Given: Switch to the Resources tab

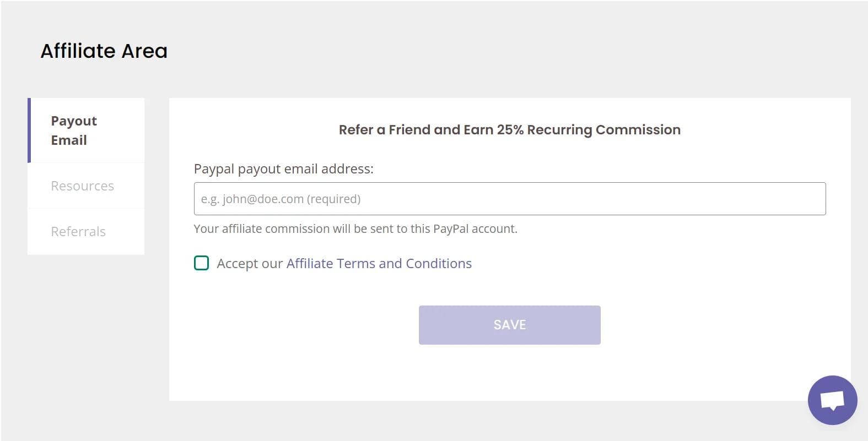Looking at the screenshot, I should pos(86,186).
